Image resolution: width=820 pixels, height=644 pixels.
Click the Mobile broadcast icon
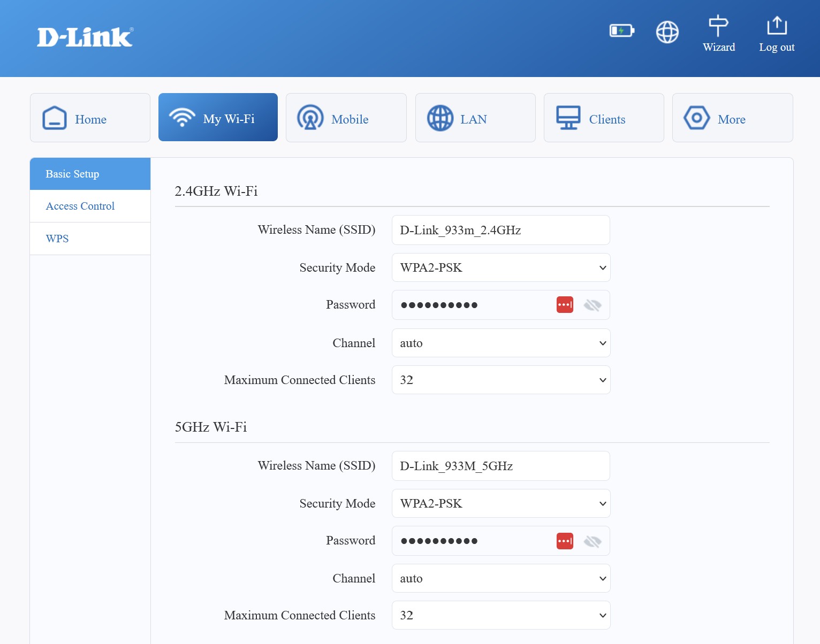coord(310,117)
